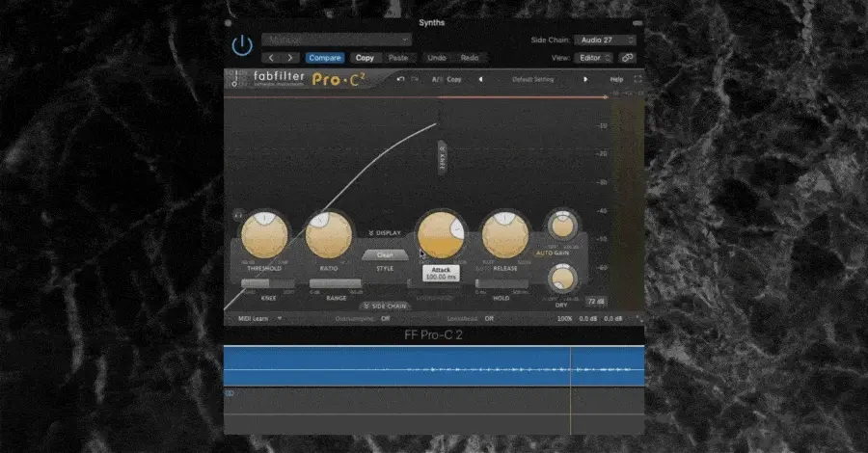
Task: Select next FabFilter preset arrow
Action: [x=584, y=80]
